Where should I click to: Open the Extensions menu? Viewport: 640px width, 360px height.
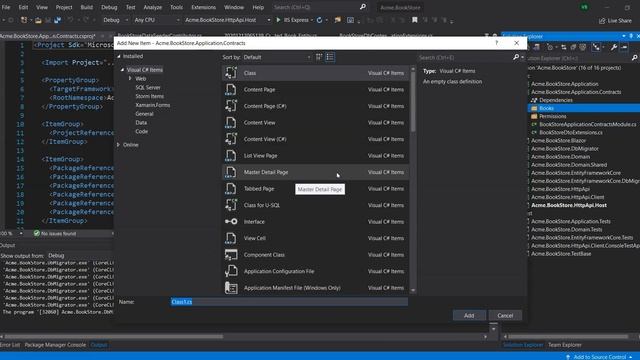[x=203, y=7]
